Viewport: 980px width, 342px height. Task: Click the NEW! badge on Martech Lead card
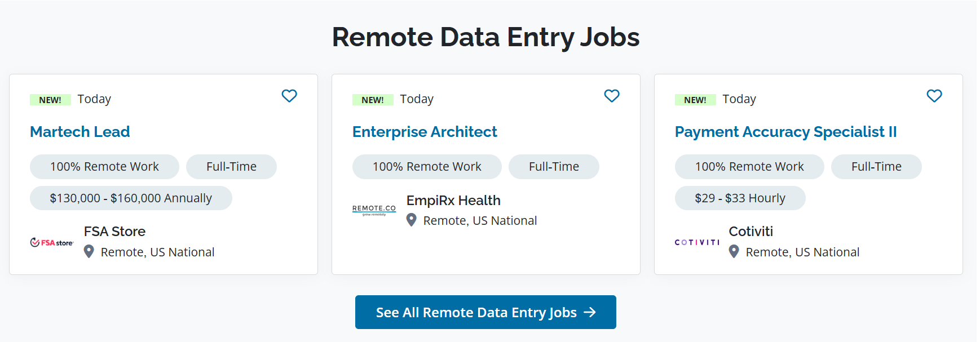pos(50,100)
